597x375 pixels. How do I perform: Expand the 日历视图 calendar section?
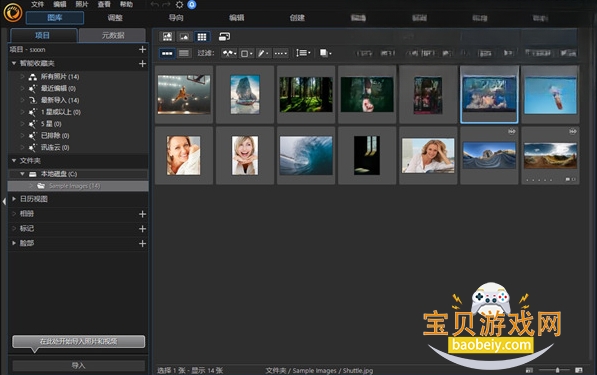14,199
